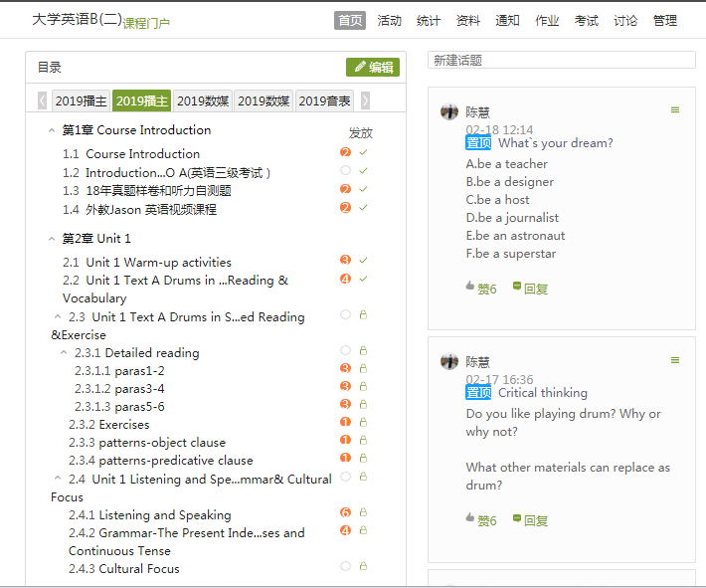This screenshot has height=588, width=706.
Task: Click the empty circle for 1.2 Introduction
Action: click(x=345, y=170)
